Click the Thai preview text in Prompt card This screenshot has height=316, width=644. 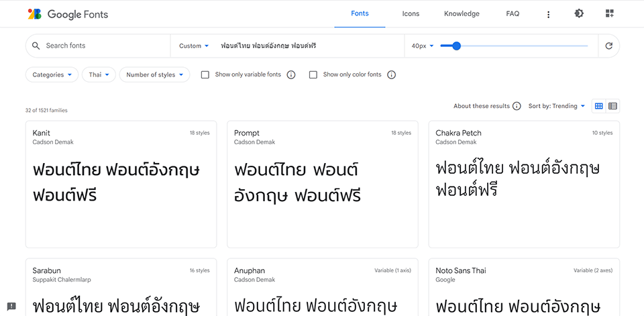(297, 183)
